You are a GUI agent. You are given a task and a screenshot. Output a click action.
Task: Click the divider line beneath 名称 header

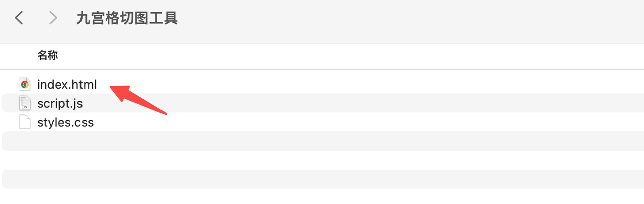point(322,69)
